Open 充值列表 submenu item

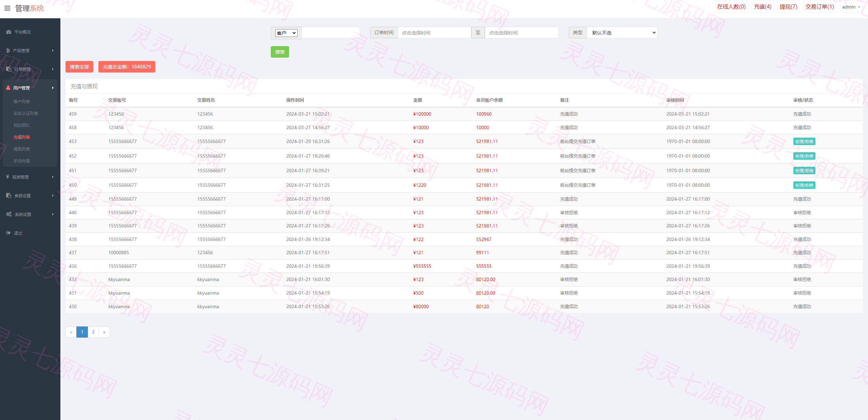[22, 137]
